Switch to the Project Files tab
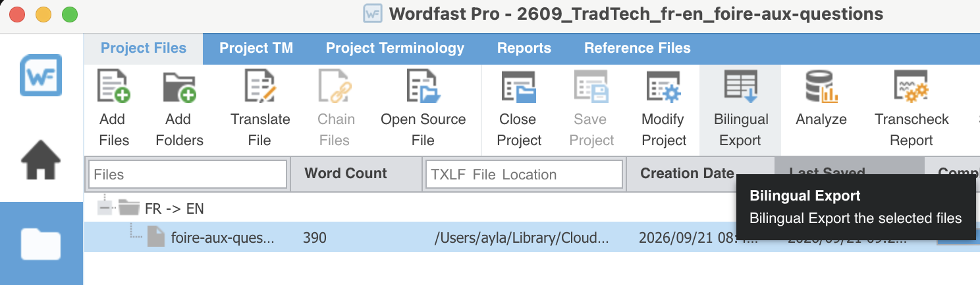This screenshot has height=285, width=980. click(x=144, y=48)
